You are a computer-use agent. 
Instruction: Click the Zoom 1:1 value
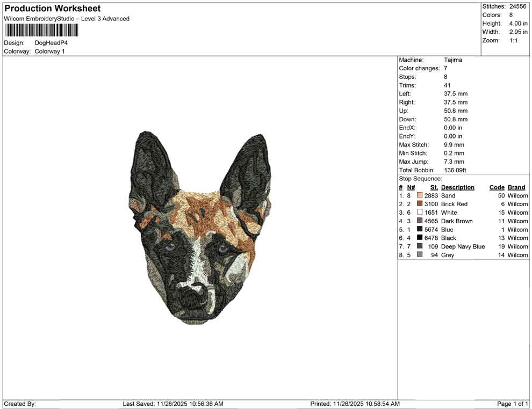515,40
